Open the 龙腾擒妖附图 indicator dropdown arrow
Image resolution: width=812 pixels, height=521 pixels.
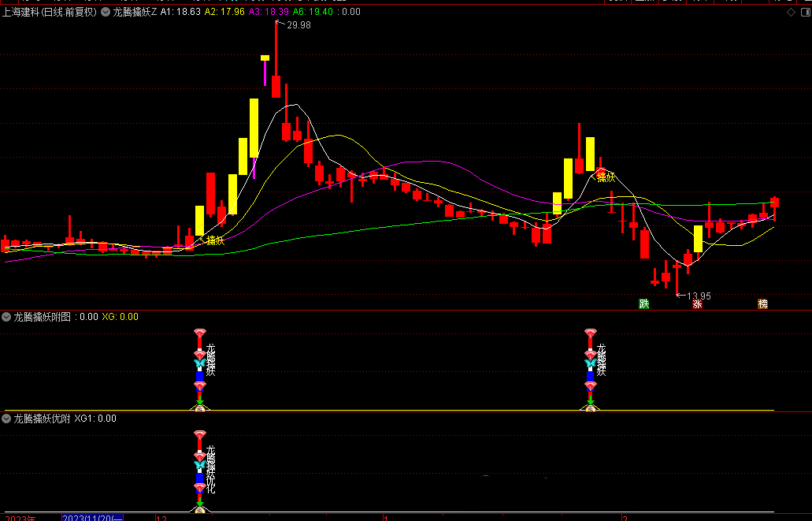pyautogui.click(x=7, y=317)
